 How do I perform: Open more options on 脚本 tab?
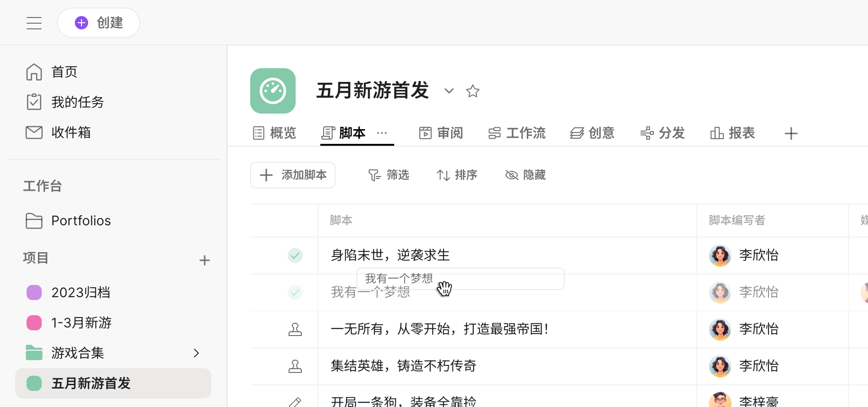(x=382, y=133)
